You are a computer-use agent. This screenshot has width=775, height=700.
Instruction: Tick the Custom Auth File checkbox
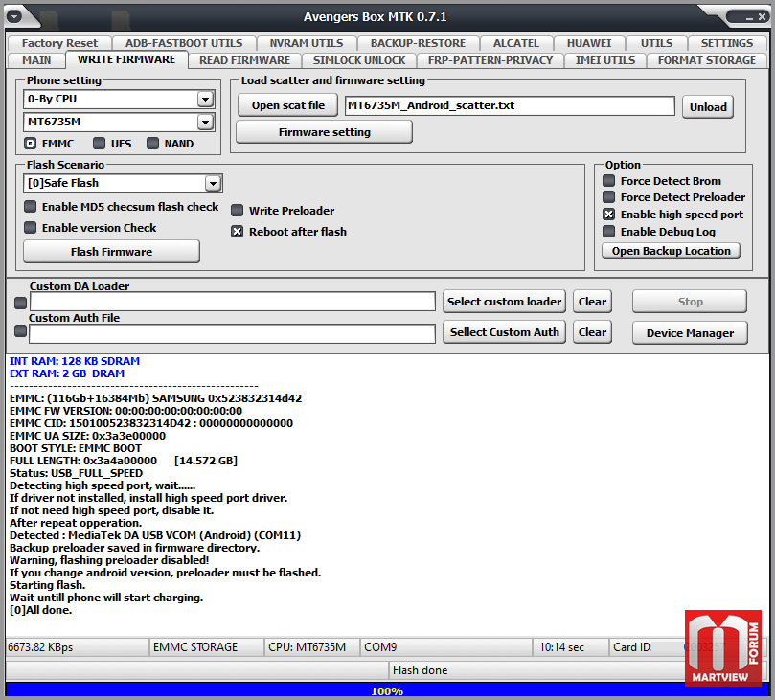click(x=20, y=331)
